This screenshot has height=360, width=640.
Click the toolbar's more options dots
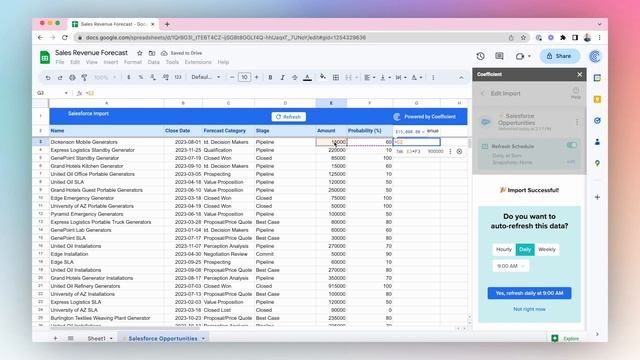click(x=433, y=78)
